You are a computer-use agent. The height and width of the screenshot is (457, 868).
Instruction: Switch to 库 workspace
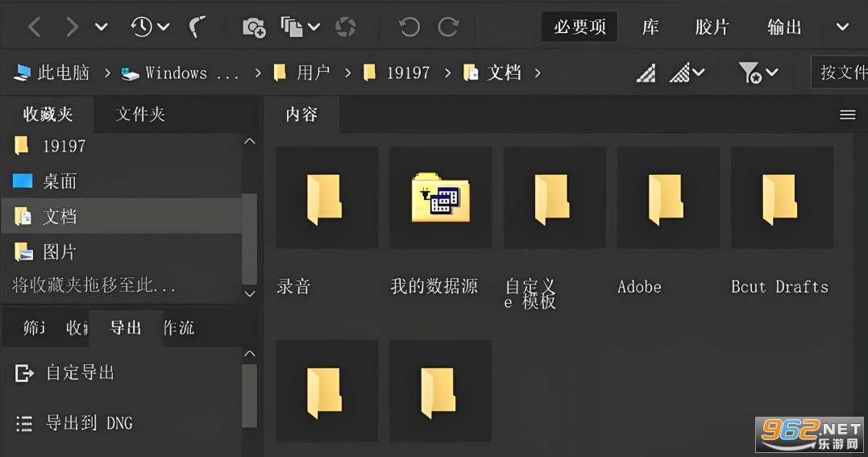[650, 27]
